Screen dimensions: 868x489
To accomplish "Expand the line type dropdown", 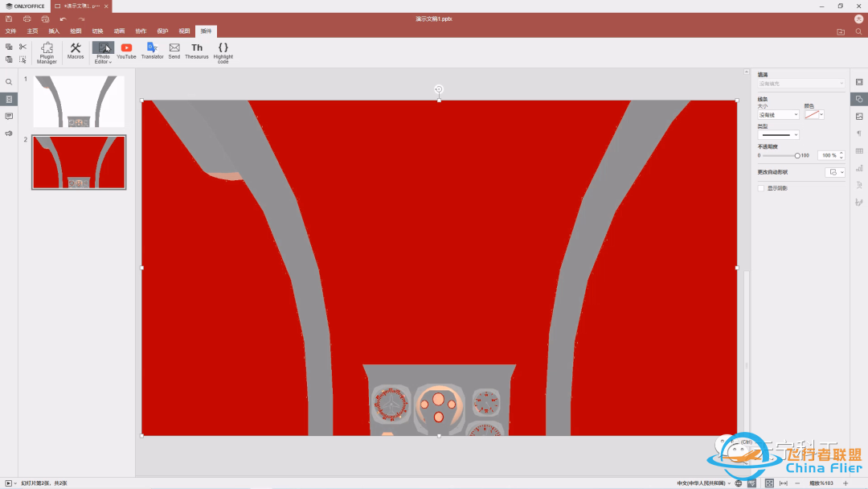I will pos(778,135).
